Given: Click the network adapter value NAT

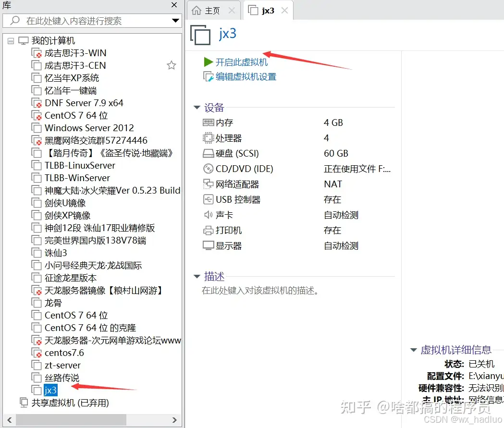Looking at the screenshot, I should (333, 184).
